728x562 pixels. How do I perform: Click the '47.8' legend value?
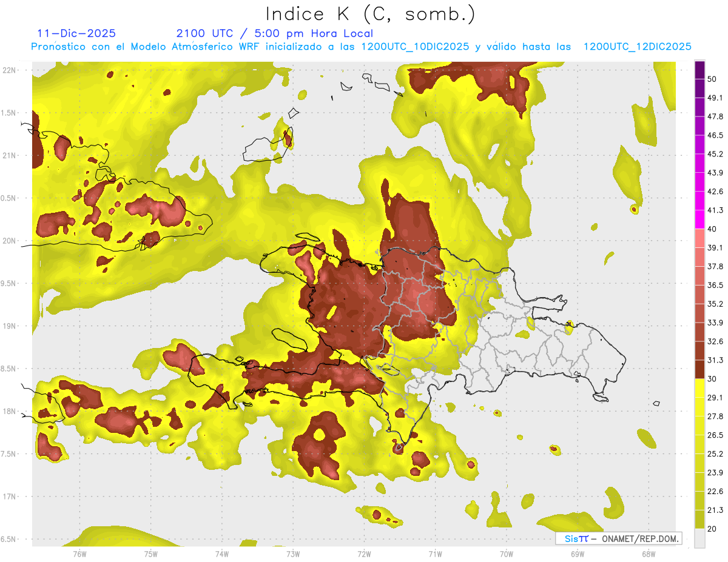[x=715, y=116]
